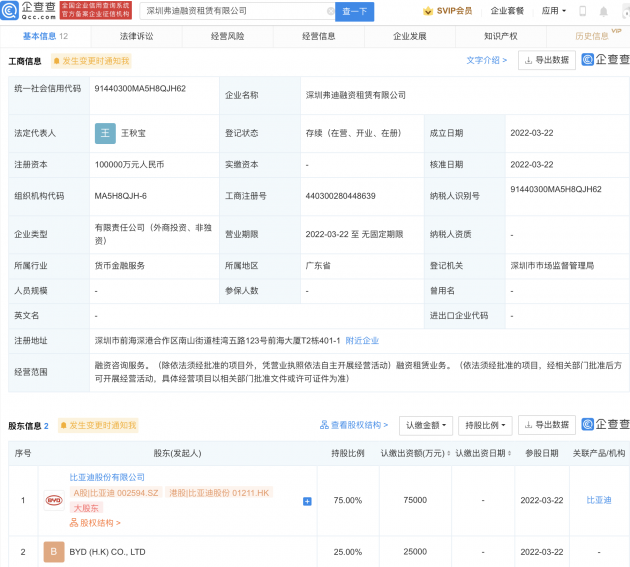Open 股权结构 link under 比亚迪
Viewport: 630px width, 567px height.
[x=95, y=523]
